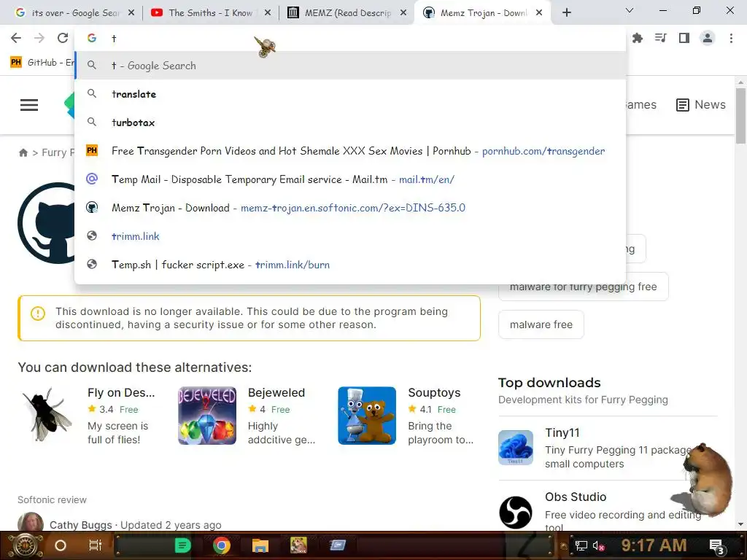Viewport: 747px width, 560px height.
Task: Open the Tiny11 icon in Top downloads
Action: click(516, 447)
